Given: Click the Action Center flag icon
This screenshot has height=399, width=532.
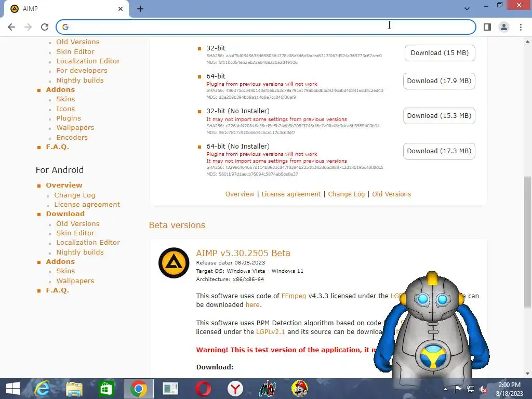Looking at the screenshot, I should click(x=458, y=389).
